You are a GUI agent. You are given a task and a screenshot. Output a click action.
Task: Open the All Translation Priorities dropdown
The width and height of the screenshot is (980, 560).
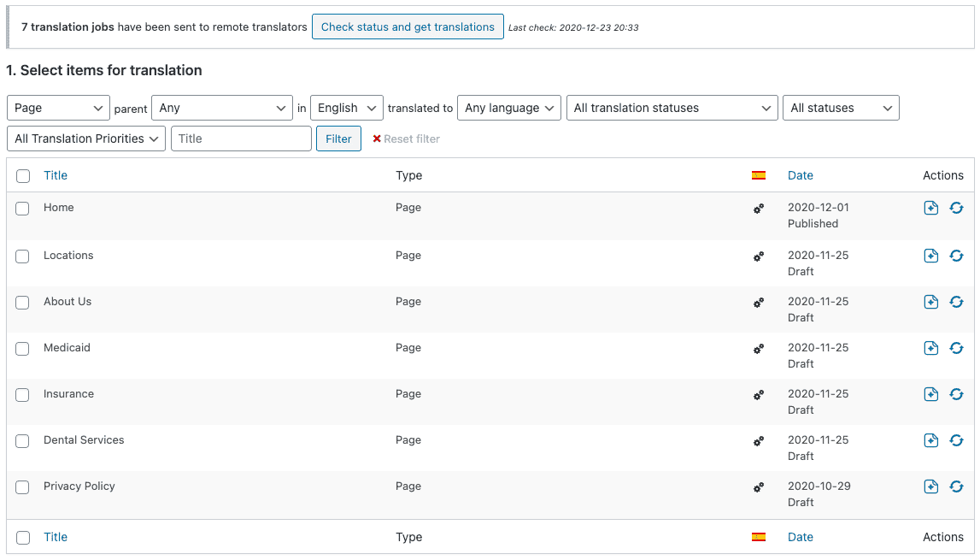[x=86, y=139]
